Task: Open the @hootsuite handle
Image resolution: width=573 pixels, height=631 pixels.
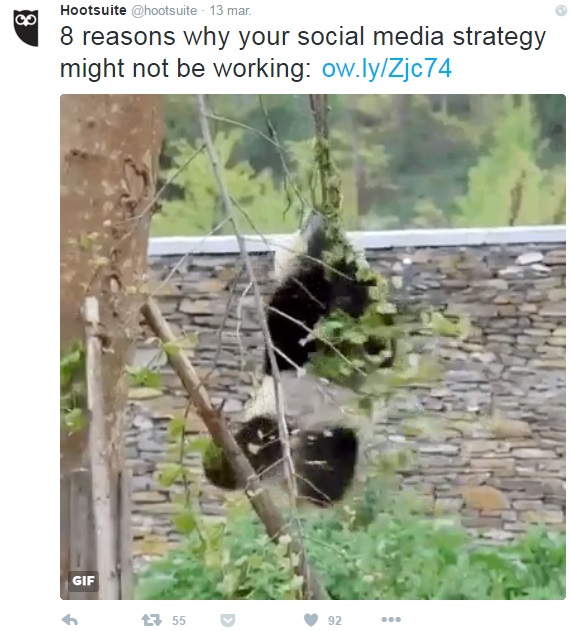Action: [x=164, y=10]
